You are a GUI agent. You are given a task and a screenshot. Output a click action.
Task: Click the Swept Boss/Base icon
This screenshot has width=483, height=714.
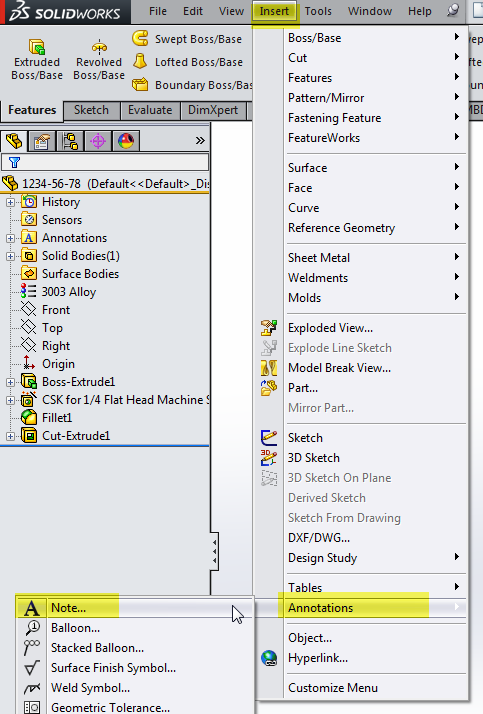[x=140, y=39]
